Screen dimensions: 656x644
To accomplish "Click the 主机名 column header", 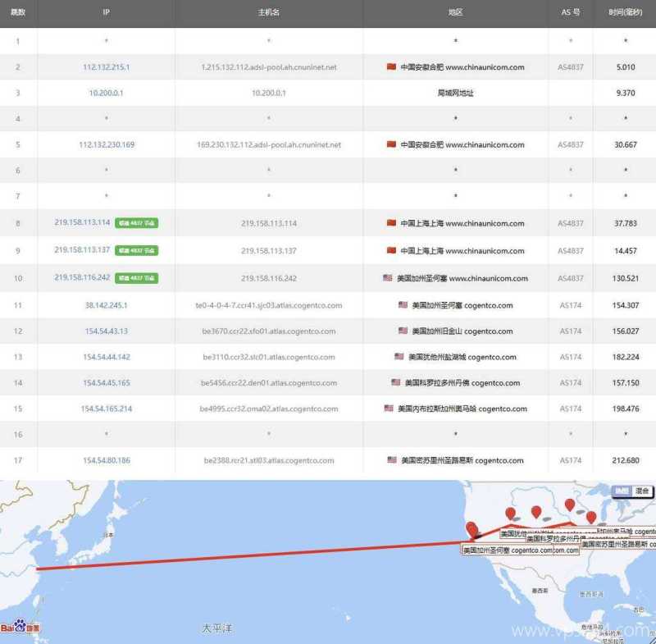I will [269, 13].
